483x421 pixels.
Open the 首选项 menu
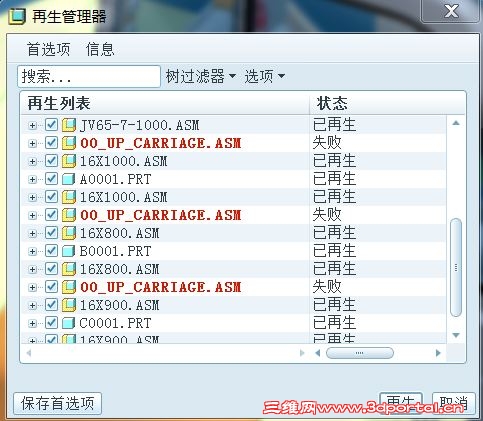pyautogui.click(x=49, y=49)
